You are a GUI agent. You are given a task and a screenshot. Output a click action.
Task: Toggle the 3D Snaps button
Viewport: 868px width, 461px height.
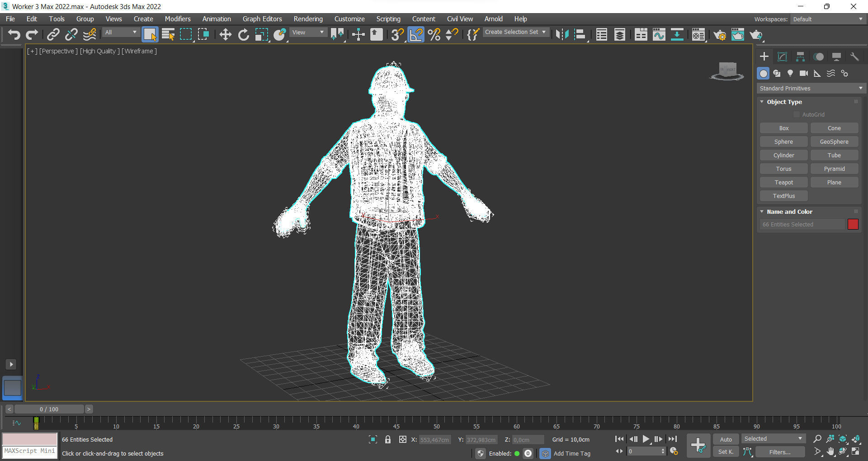pos(397,35)
